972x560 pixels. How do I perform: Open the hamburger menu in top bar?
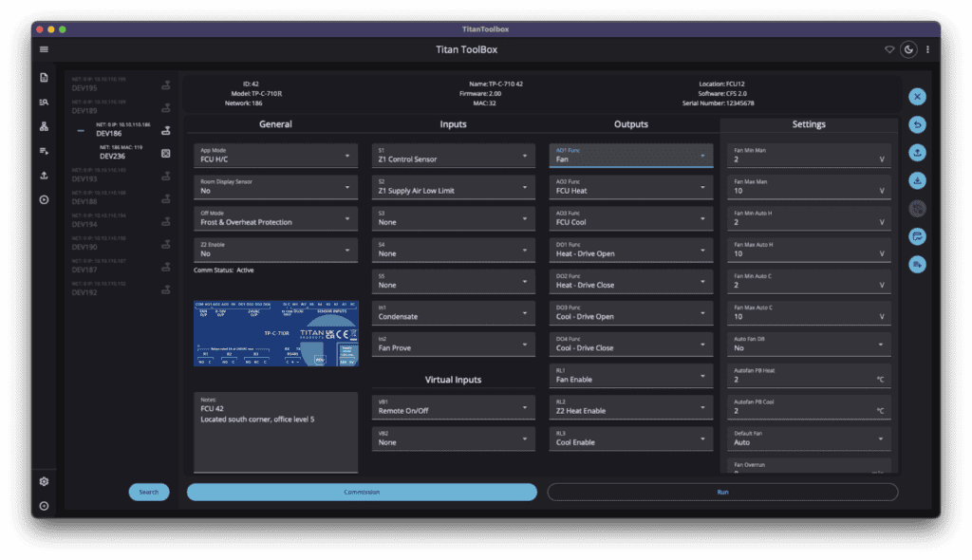coord(44,49)
